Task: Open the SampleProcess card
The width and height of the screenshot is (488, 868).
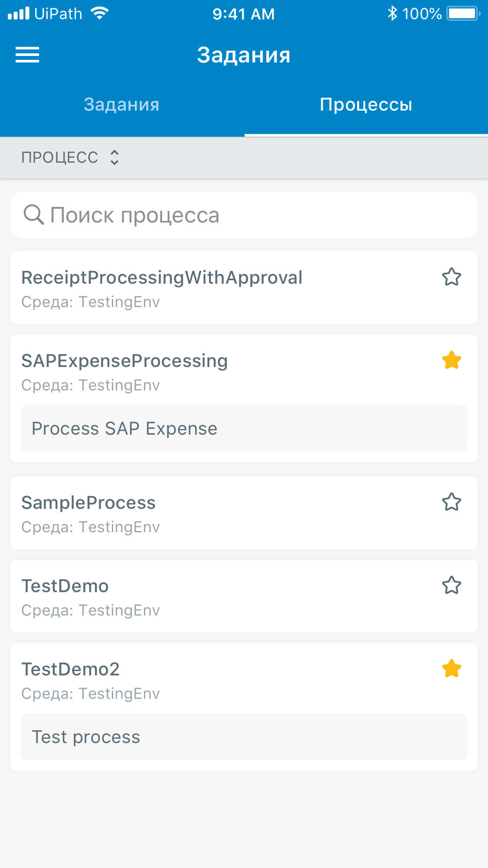Action: (244, 513)
